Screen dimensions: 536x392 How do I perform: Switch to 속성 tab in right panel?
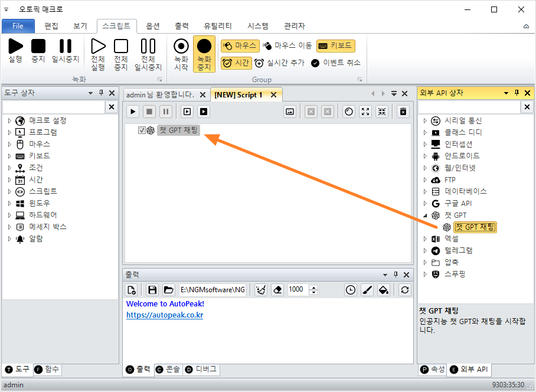click(x=433, y=370)
